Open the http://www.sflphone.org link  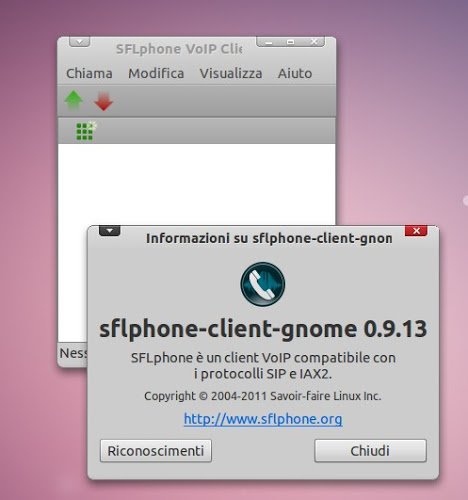point(263,419)
